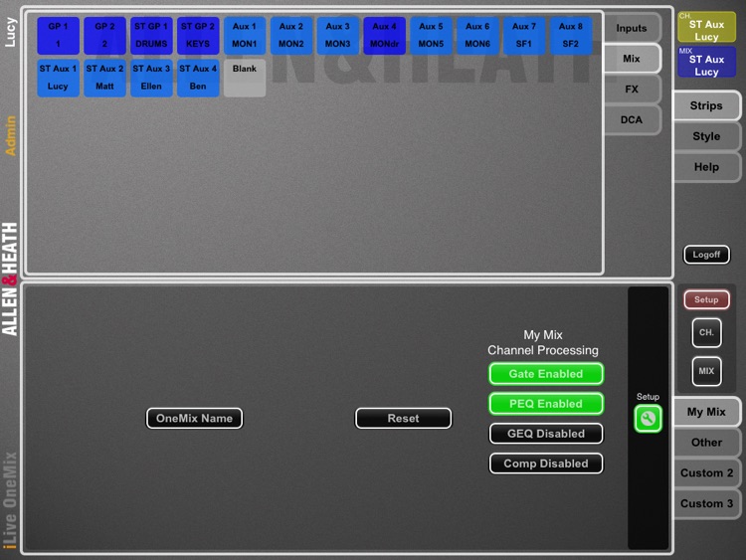Open the Strips page
This screenshot has height=560, width=746.
point(706,105)
